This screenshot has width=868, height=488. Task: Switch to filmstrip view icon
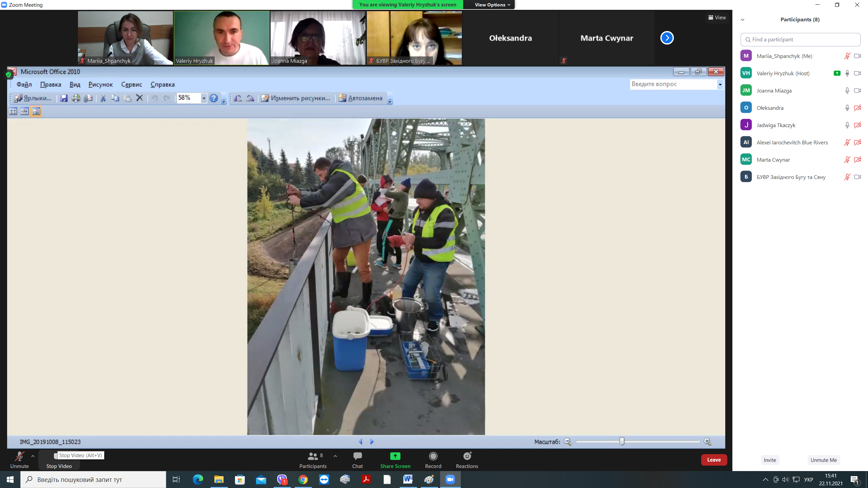24,111
